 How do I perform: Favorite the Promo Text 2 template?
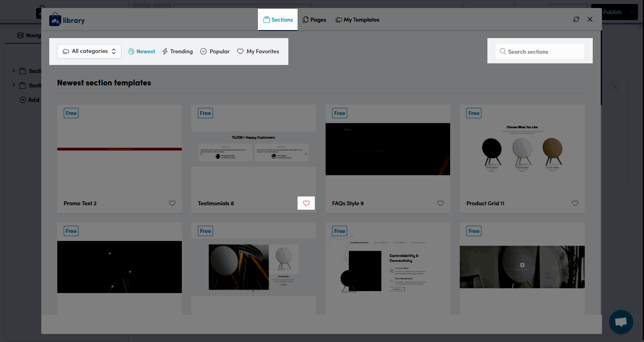172,203
